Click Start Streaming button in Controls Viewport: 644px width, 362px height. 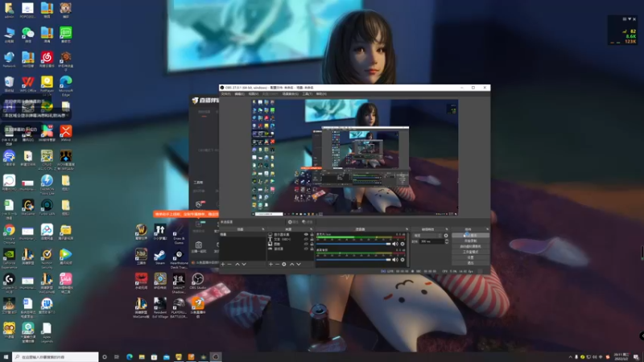pyautogui.click(x=470, y=236)
